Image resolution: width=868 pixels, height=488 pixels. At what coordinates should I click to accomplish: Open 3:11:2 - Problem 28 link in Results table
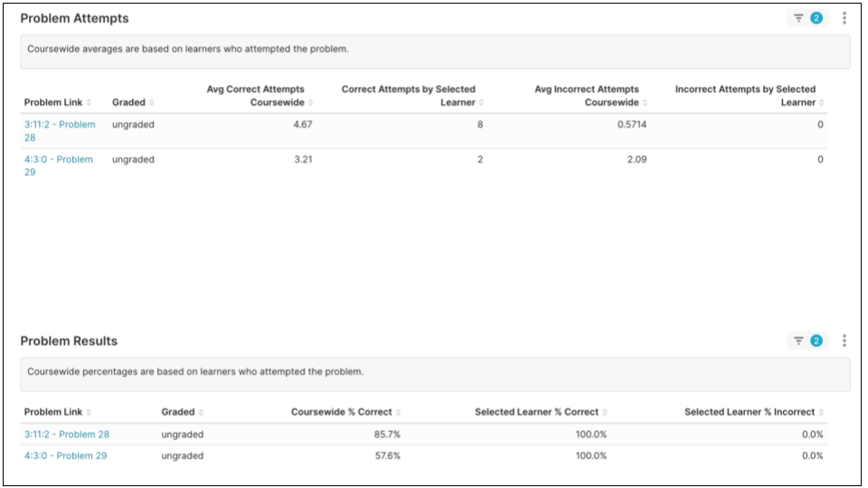pos(67,435)
